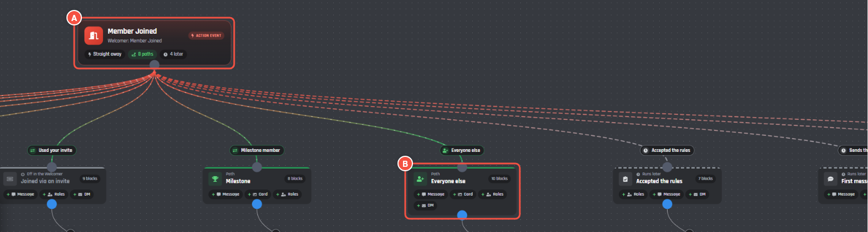The height and width of the screenshot is (232, 868).
Task: Click the clock icon in the 4 later chip
Action: 166,54
